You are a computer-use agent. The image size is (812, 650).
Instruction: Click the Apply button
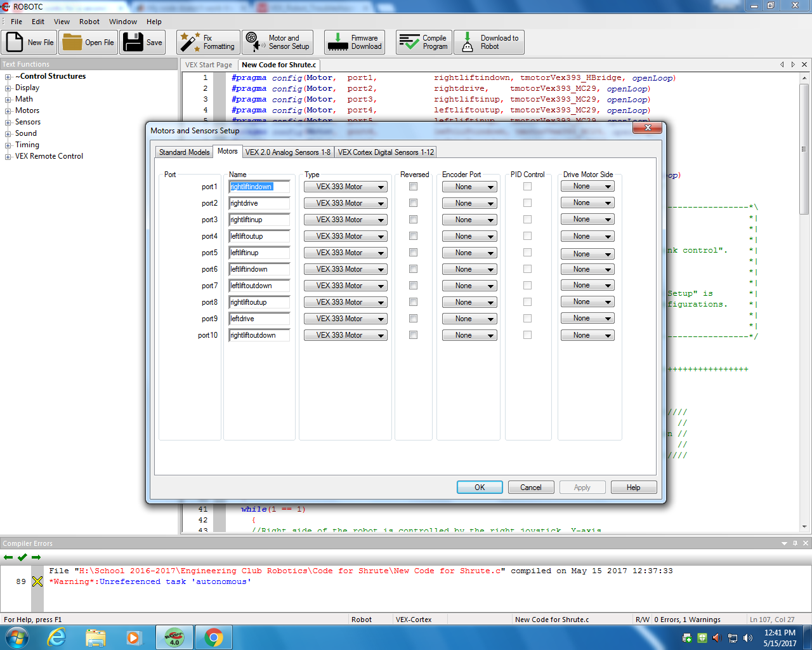[582, 487]
